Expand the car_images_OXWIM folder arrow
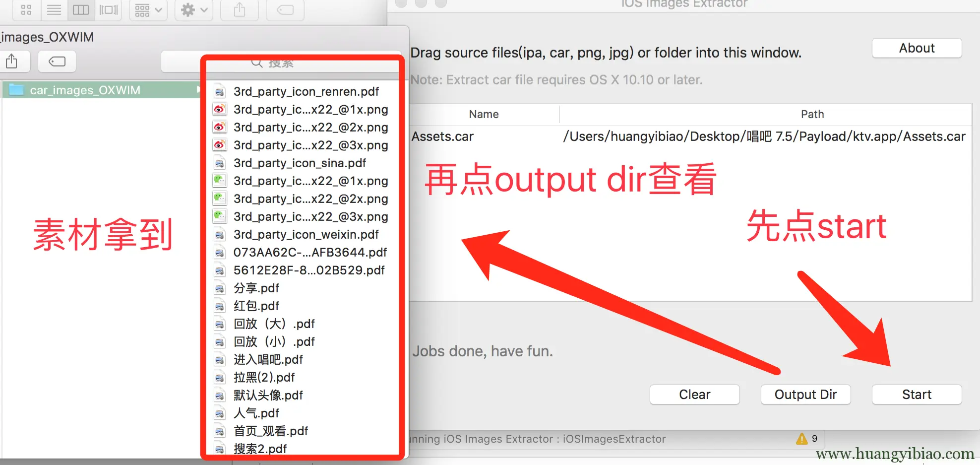Image resolution: width=980 pixels, height=465 pixels. [x=197, y=90]
